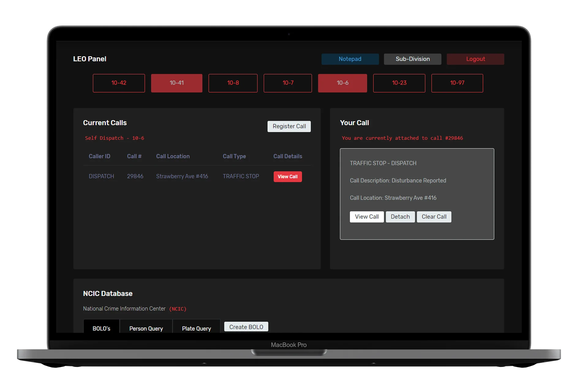588x389 pixels.
Task: Detach from call #29846
Action: tap(400, 217)
